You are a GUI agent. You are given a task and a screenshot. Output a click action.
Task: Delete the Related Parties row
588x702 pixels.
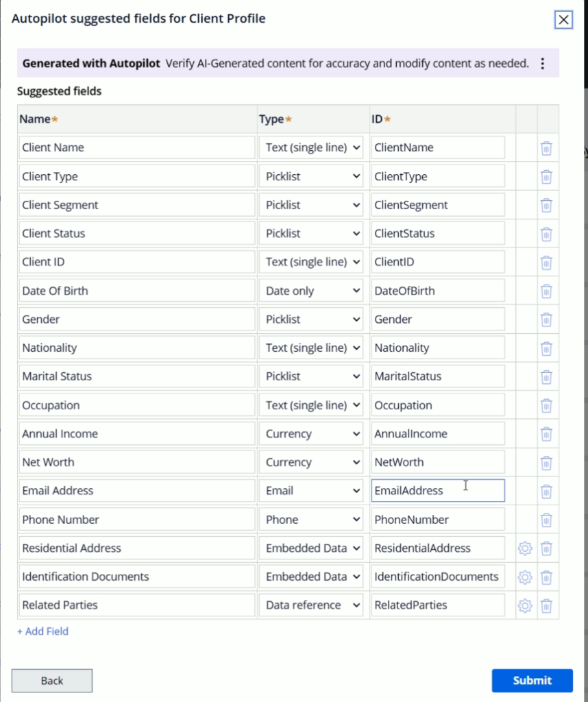546,605
